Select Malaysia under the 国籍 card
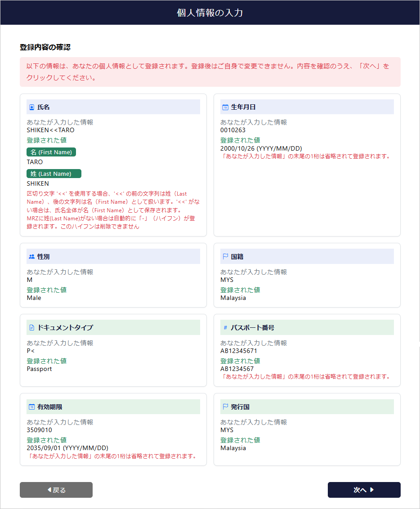This screenshot has height=509, width=420. (232, 298)
